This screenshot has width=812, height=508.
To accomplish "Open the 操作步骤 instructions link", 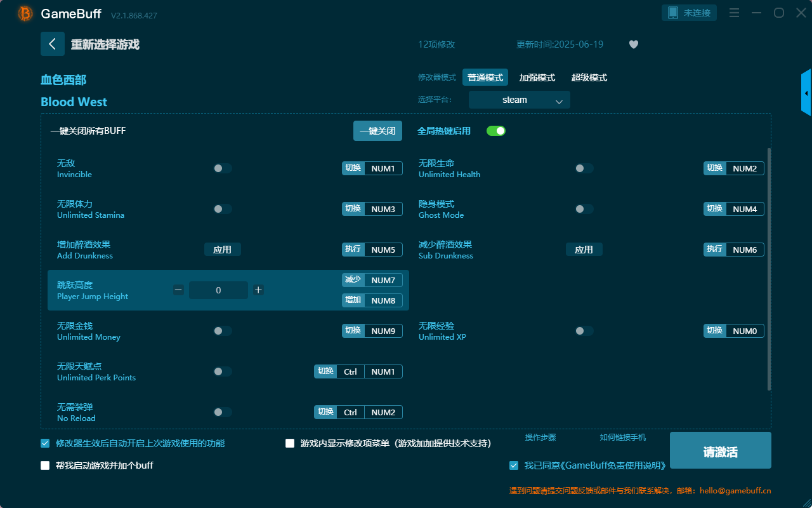I will click(x=540, y=438).
